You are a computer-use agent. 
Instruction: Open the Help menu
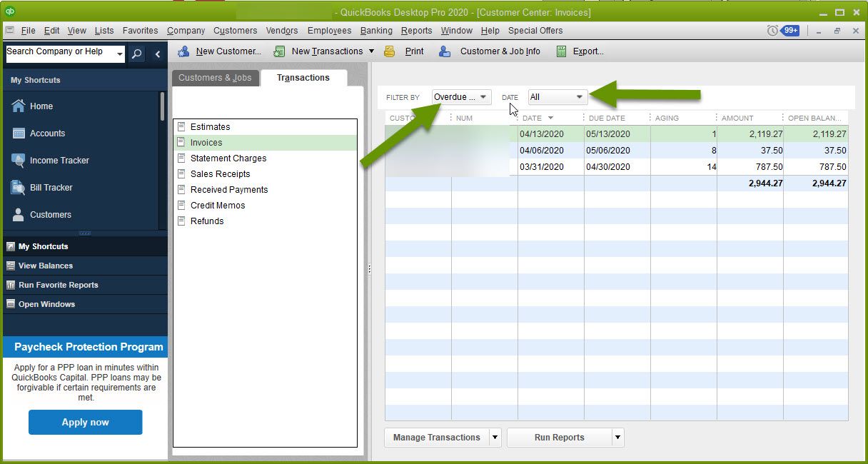coord(490,31)
